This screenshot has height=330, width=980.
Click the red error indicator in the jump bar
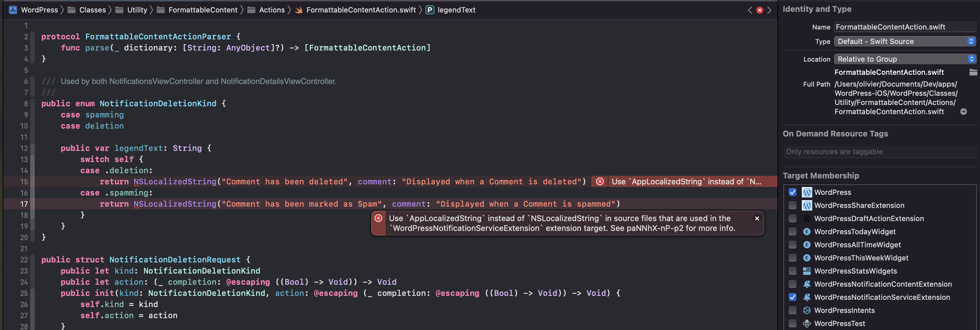coord(760,10)
